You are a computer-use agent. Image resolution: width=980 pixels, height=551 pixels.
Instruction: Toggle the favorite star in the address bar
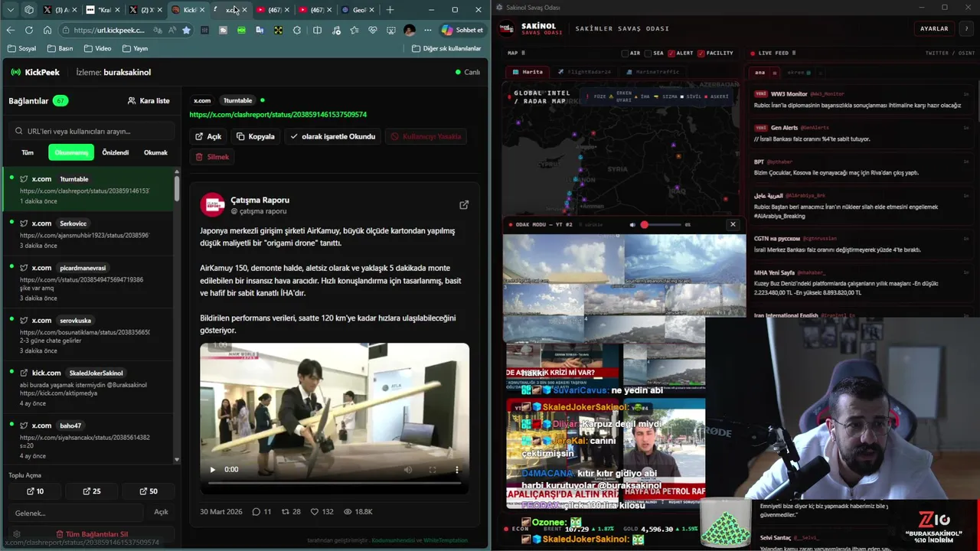point(186,30)
